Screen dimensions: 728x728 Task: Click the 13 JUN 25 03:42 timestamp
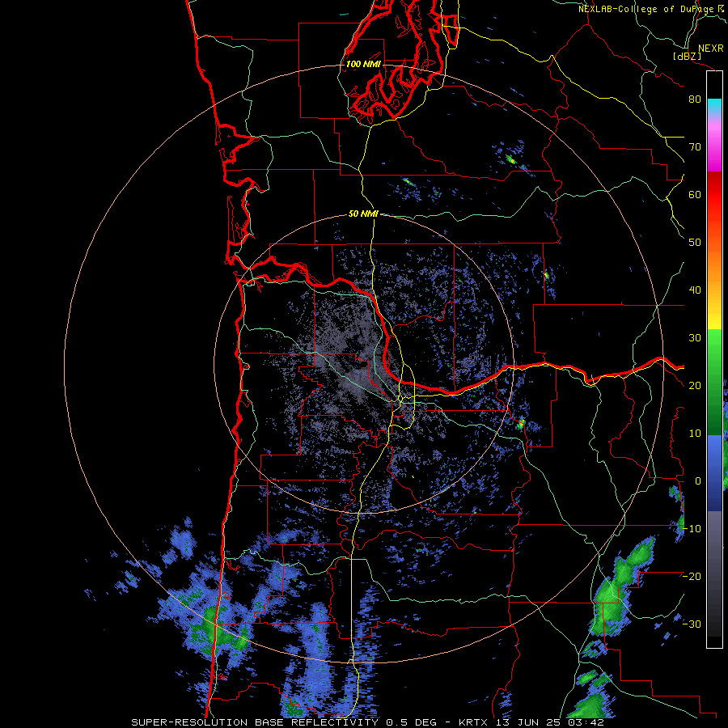[550, 722]
